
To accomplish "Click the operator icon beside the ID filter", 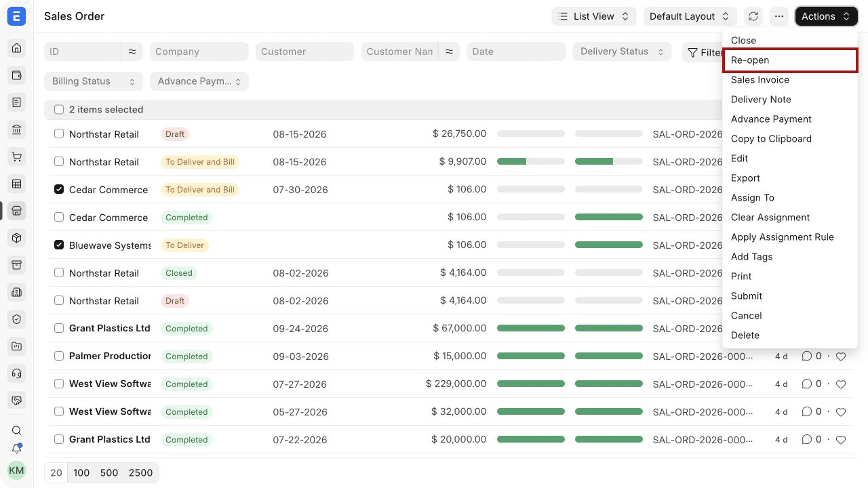I will click(132, 52).
